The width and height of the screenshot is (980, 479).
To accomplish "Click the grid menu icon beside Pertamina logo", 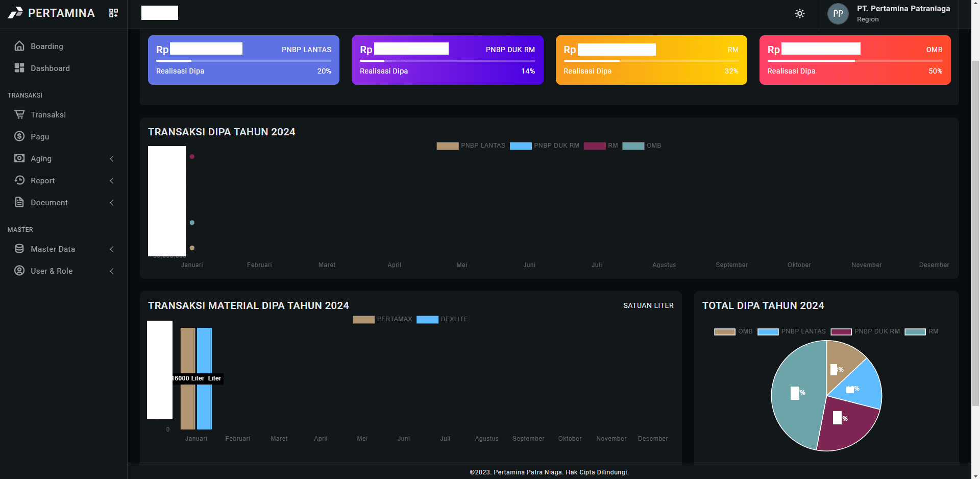I will click(x=113, y=13).
